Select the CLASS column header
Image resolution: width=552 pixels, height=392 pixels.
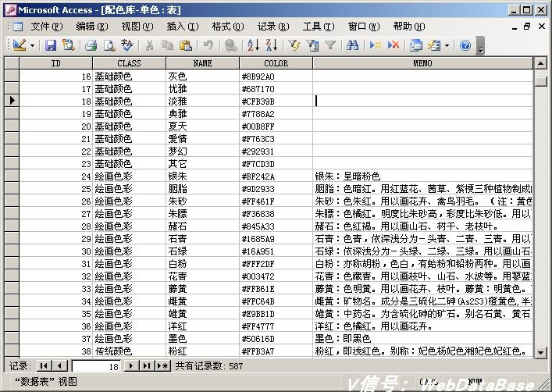tap(129, 63)
